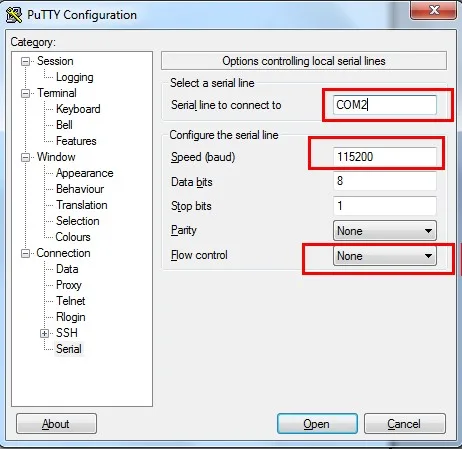Viewport: 462px width, 449px height.
Task: Click the 'Stop bits' label
Action: [191, 207]
